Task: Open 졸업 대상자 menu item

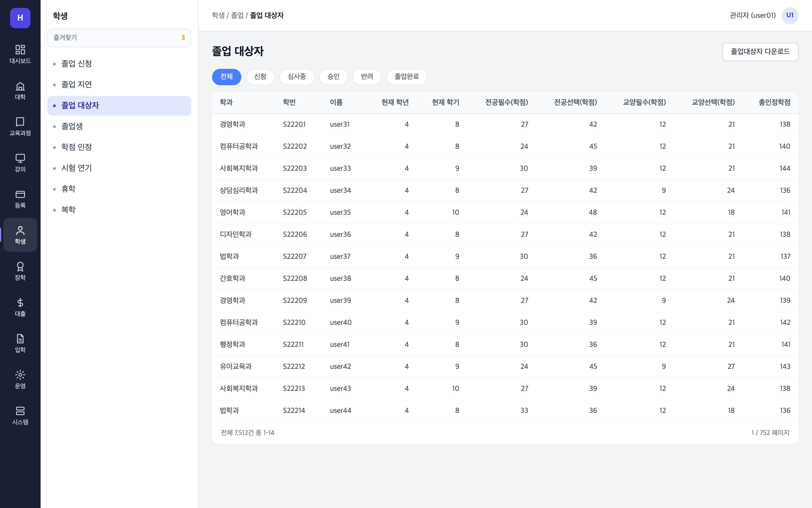Action: click(119, 106)
